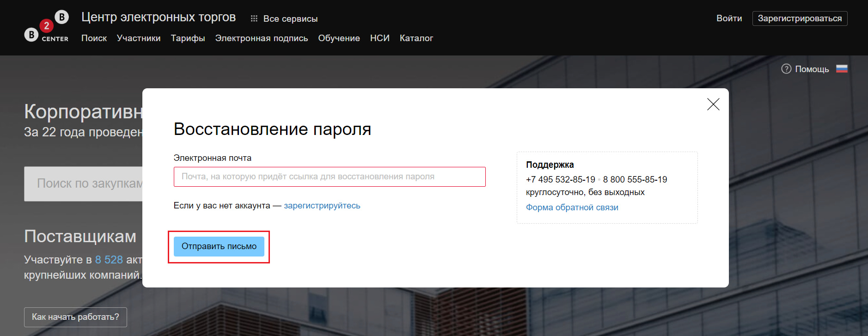Click the B2B Center logo
The height and width of the screenshot is (336, 868).
(x=46, y=27)
